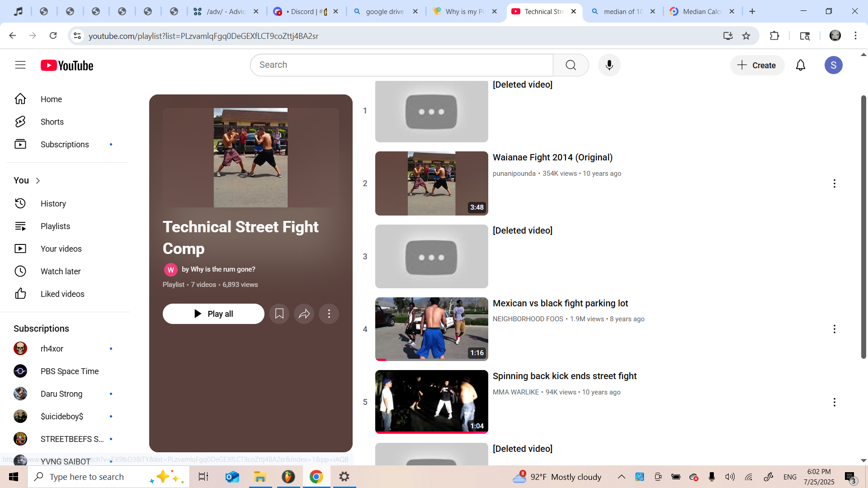The image size is (868, 488).
Task: Open Your videos in sidebar
Action: 68,249
